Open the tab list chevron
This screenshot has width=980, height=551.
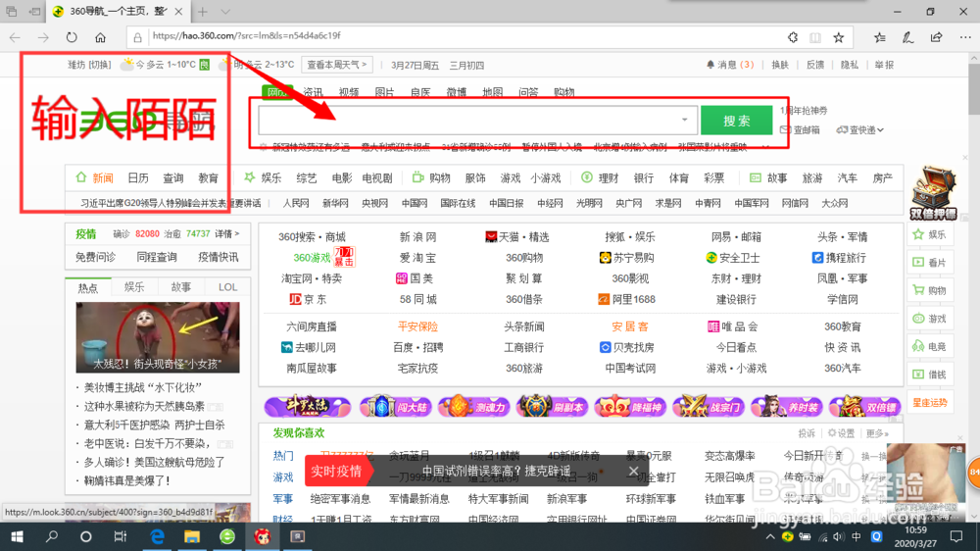[x=225, y=11]
